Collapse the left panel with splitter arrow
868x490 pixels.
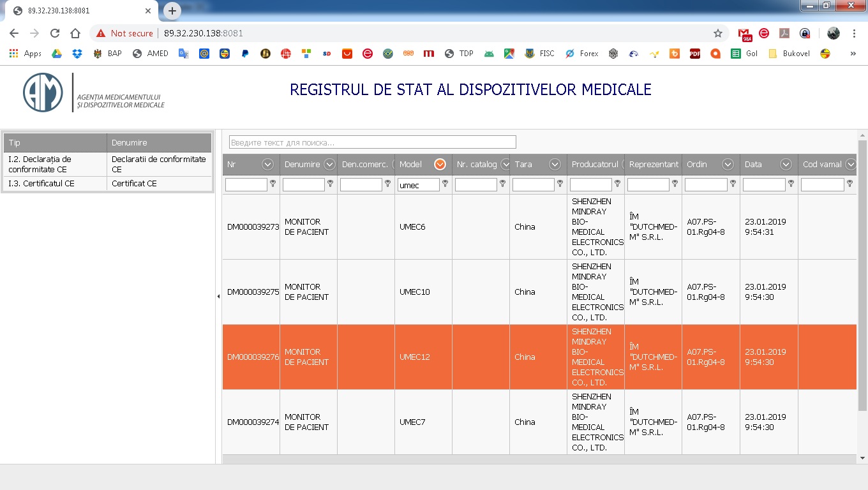pos(218,296)
